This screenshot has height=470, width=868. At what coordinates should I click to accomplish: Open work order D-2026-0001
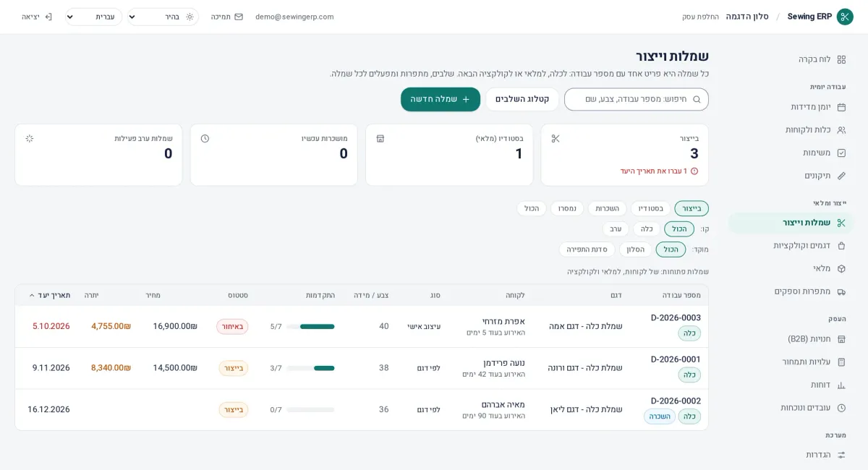click(x=676, y=359)
